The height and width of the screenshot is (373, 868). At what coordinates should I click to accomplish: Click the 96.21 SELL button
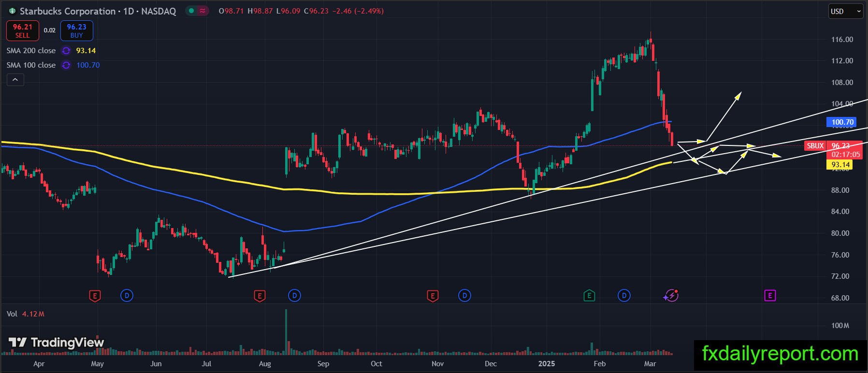coord(22,31)
